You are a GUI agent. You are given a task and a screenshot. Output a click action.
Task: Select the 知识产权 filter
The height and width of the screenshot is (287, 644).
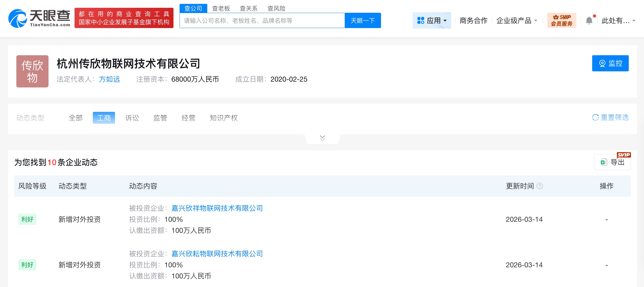[x=224, y=118]
